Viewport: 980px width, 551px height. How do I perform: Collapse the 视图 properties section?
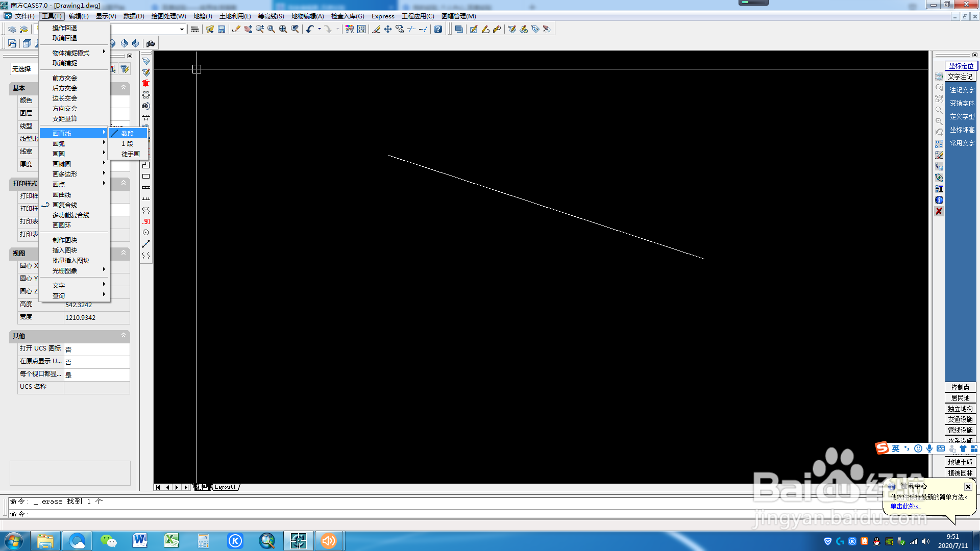(123, 253)
